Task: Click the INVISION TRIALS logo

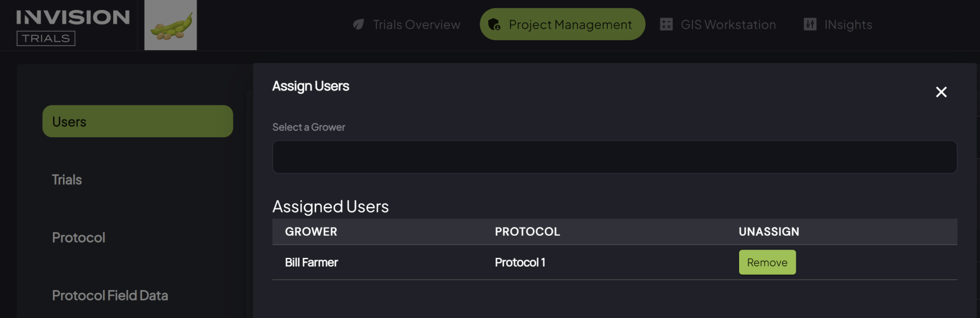Action: pos(73,27)
